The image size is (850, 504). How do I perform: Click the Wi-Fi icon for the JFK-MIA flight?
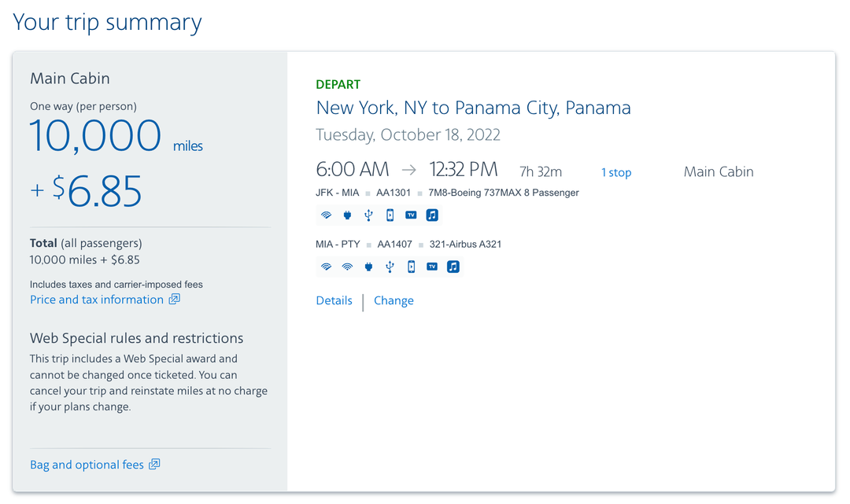pyautogui.click(x=327, y=215)
